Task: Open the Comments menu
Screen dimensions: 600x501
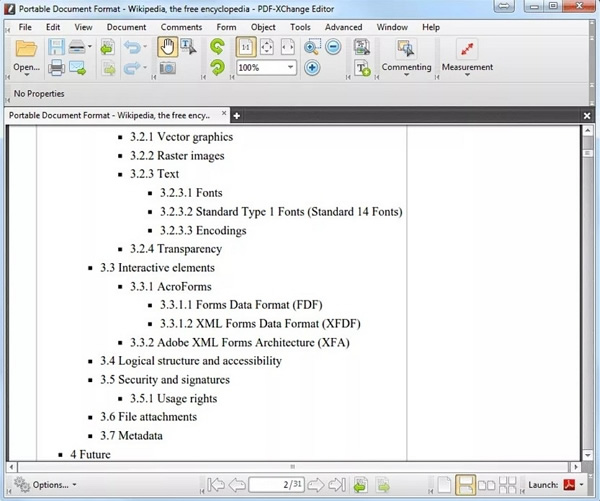Action: tap(181, 27)
